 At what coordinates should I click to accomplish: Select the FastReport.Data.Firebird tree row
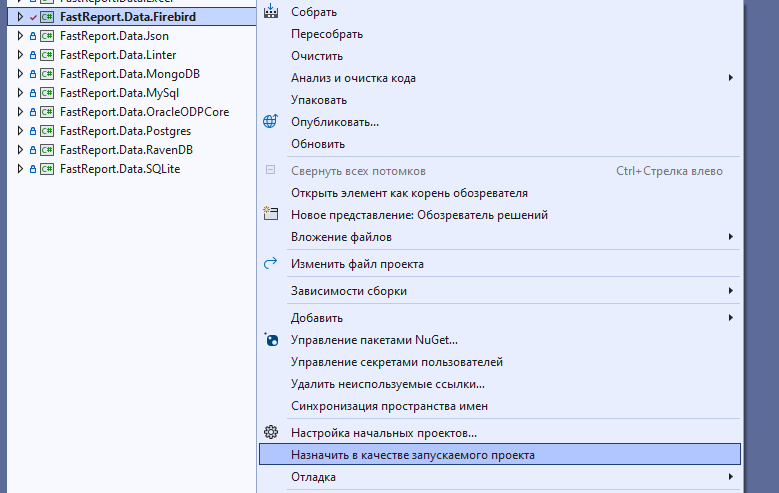coord(132,17)
